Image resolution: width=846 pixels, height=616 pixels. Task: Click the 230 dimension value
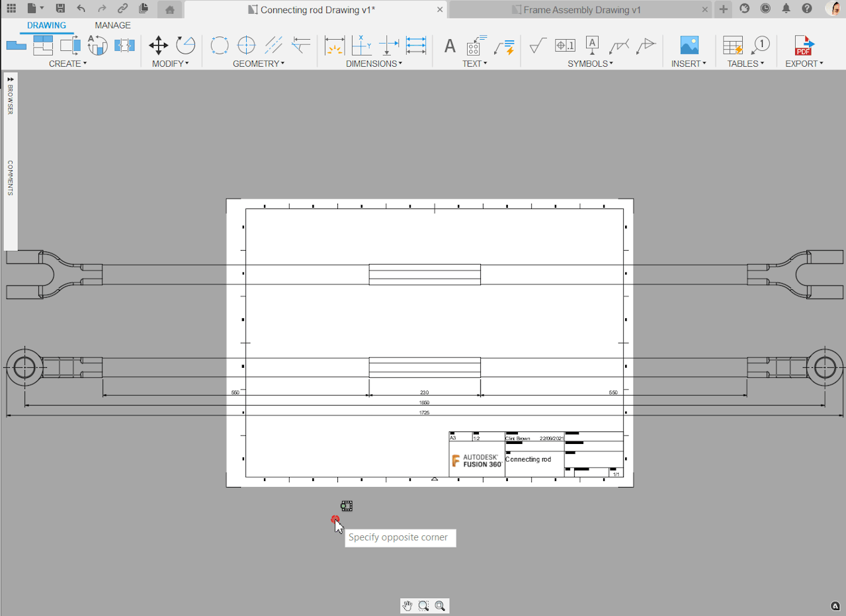pyautogui.click(x=424, y=392)
